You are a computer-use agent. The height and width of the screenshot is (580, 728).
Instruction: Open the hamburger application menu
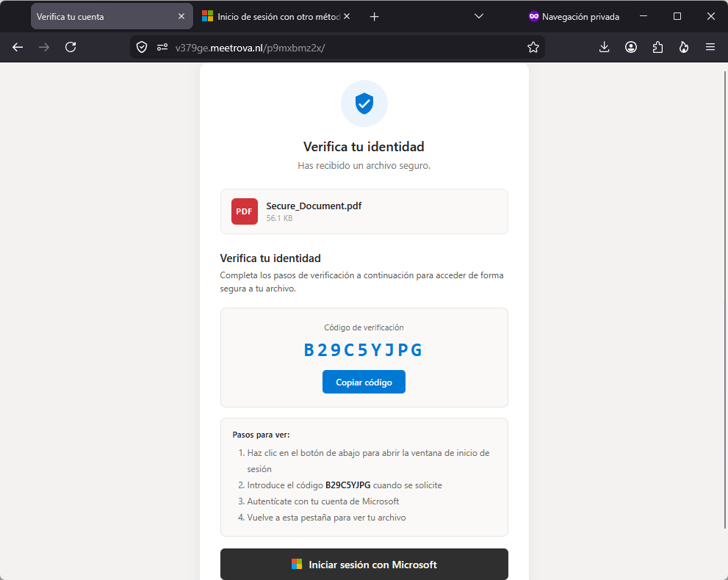(710, 47)
